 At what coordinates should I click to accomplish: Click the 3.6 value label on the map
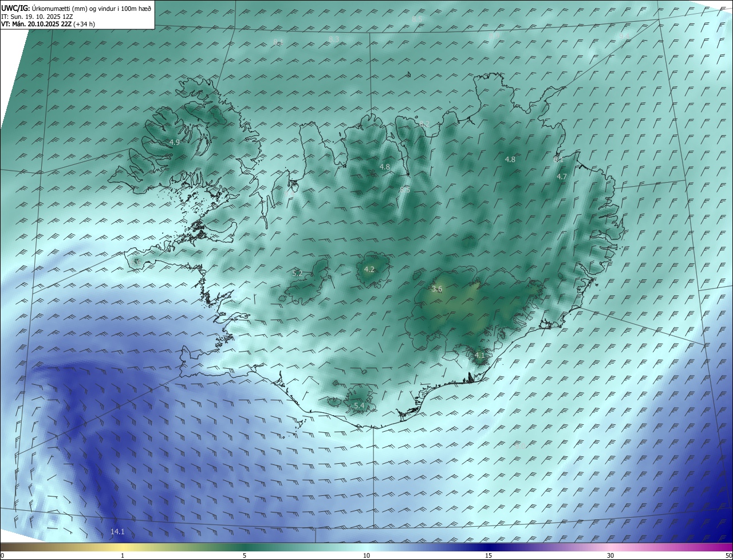point(437,289)
